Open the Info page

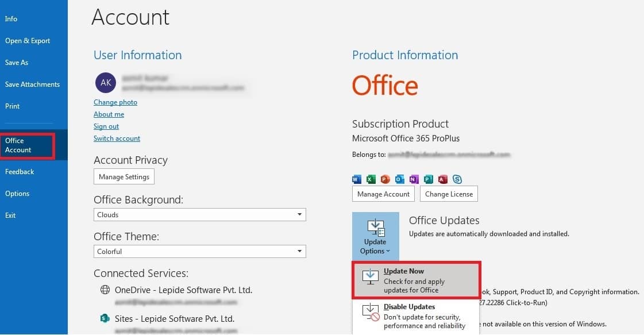[11, 19]
